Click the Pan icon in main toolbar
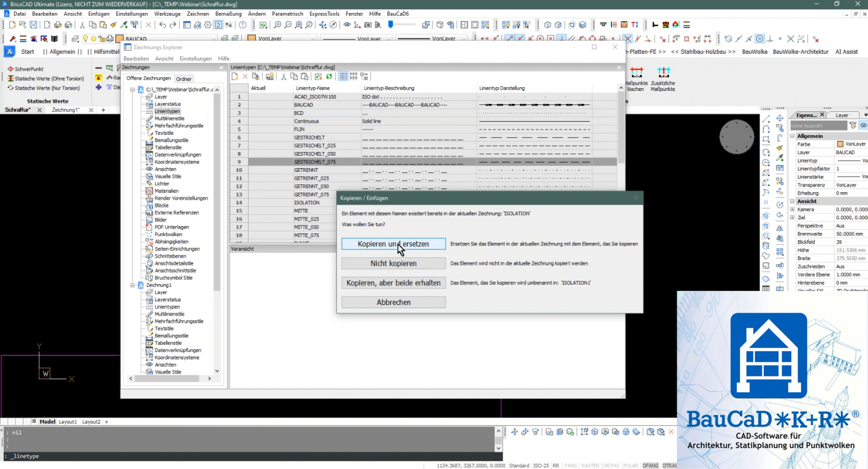Screen dimensions: 868x469 point(323,25)
